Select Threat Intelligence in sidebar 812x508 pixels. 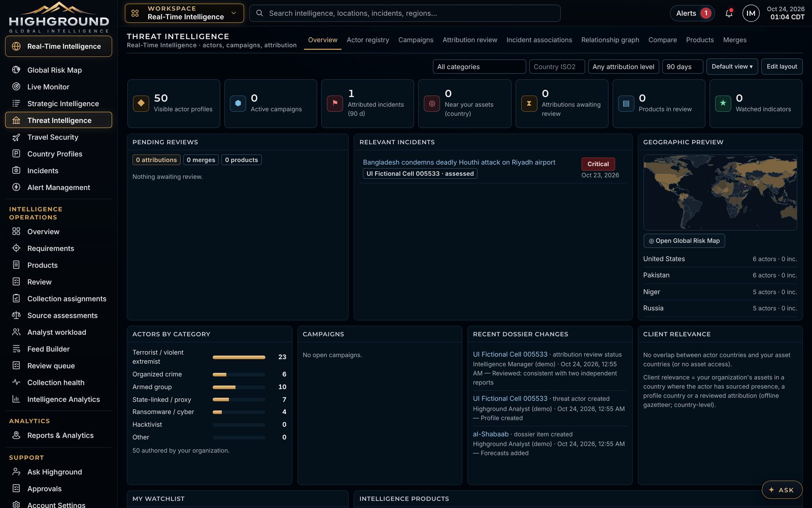(58, 120)
